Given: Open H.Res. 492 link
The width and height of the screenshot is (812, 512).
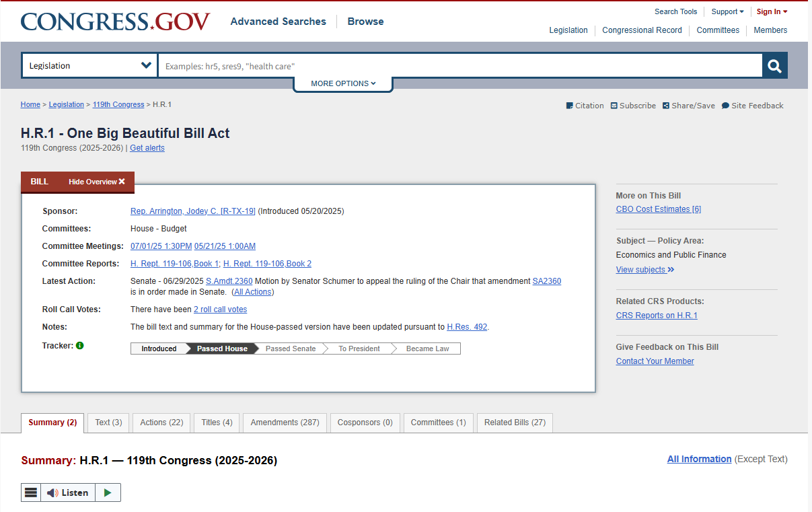Looking at the screenshot, I should [x=468, y=327].
